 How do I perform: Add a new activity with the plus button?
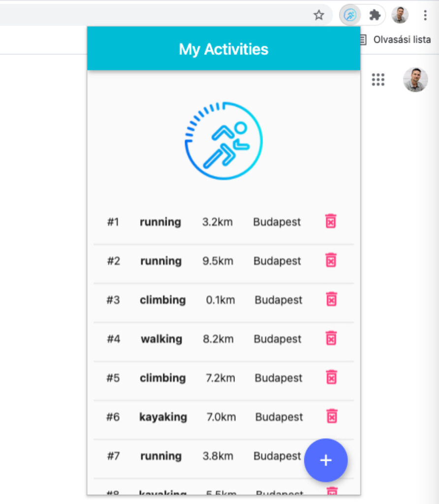pyautogui.click(x=326, y=460)
